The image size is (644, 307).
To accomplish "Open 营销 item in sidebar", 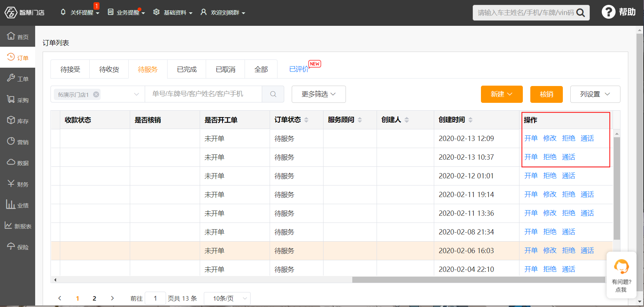I will [x=18, y=141].
